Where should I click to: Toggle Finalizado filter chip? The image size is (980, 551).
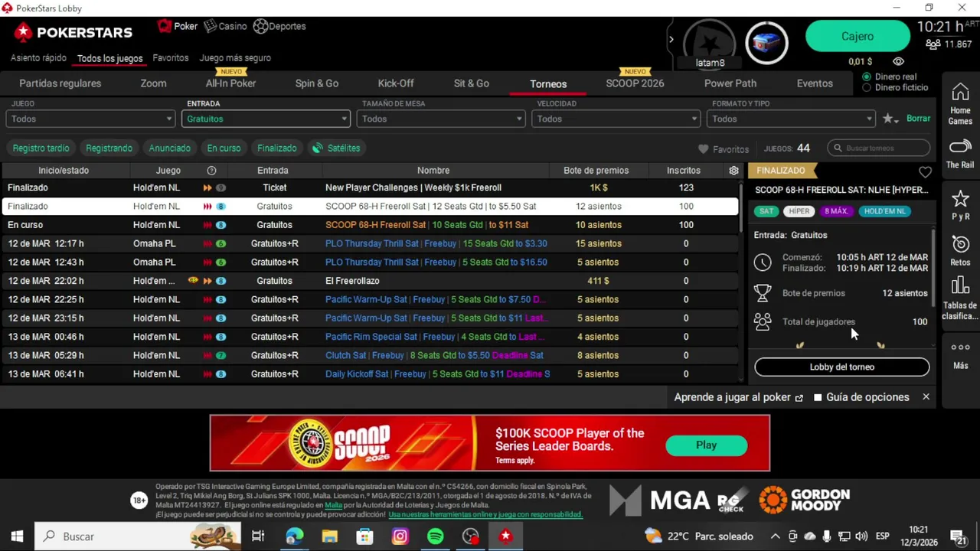[x=276, y=148]
